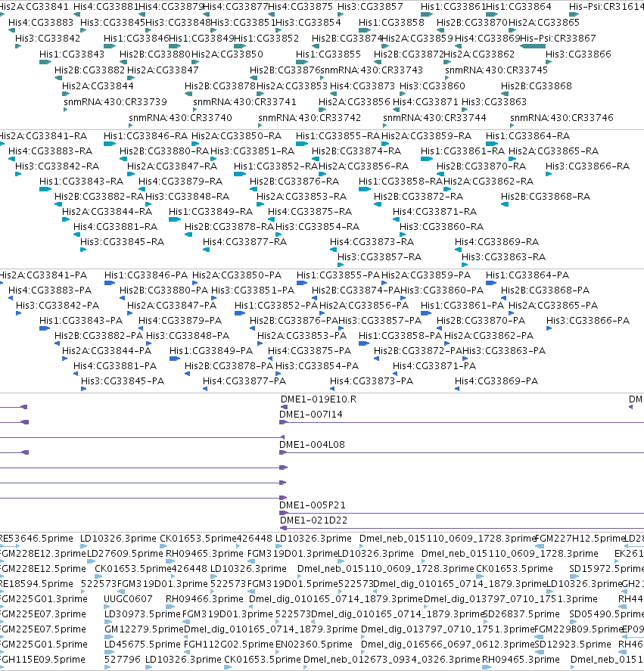This screenshot has height=671, width=644.
Task: Select the GM12279.5prime EST label
Action: click(144, 629)
